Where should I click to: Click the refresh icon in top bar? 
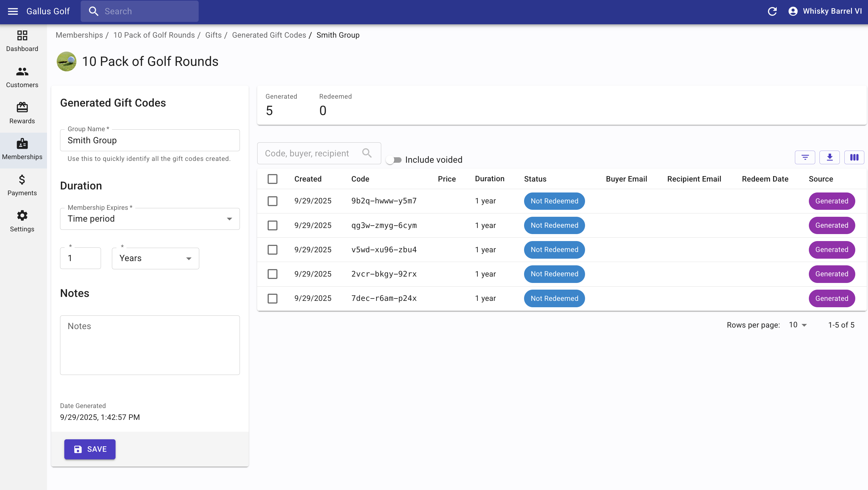[772, 12]
